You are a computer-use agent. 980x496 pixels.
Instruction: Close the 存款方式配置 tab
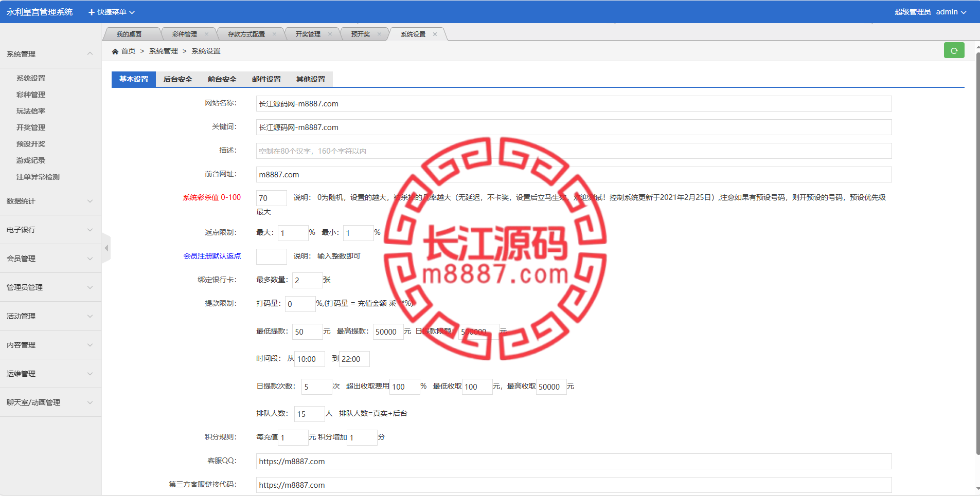click(275, 34)
